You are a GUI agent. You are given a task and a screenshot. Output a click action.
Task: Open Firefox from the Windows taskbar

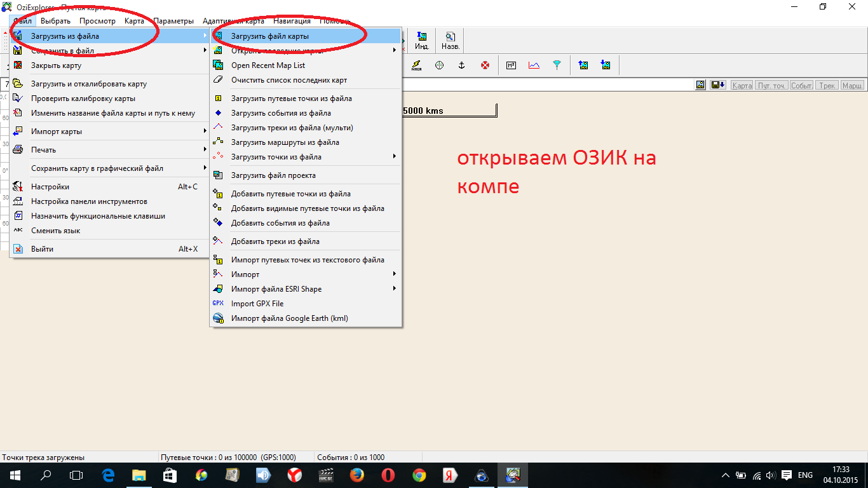356,475
